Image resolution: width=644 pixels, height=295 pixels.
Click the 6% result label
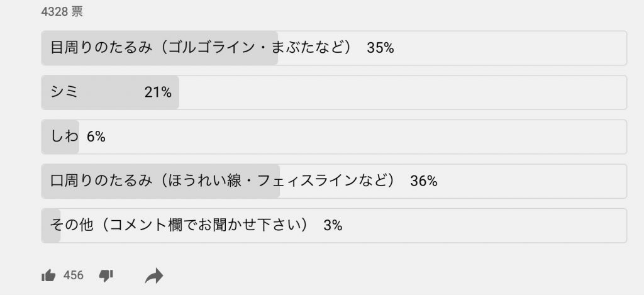[96, 137]
